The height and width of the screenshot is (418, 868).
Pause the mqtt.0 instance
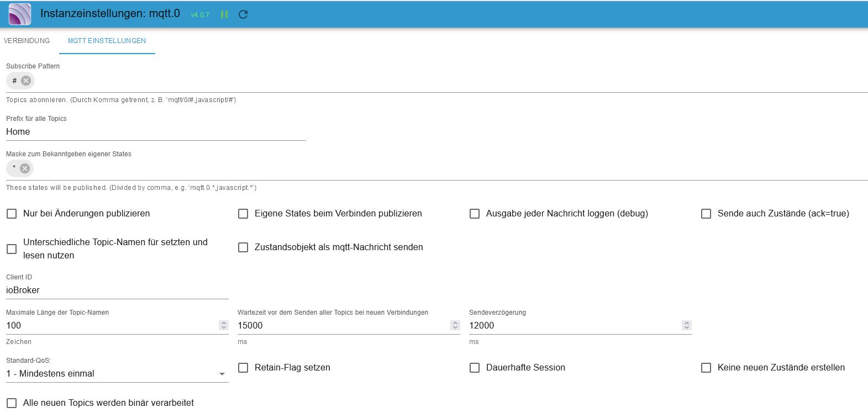click(224, 14)
